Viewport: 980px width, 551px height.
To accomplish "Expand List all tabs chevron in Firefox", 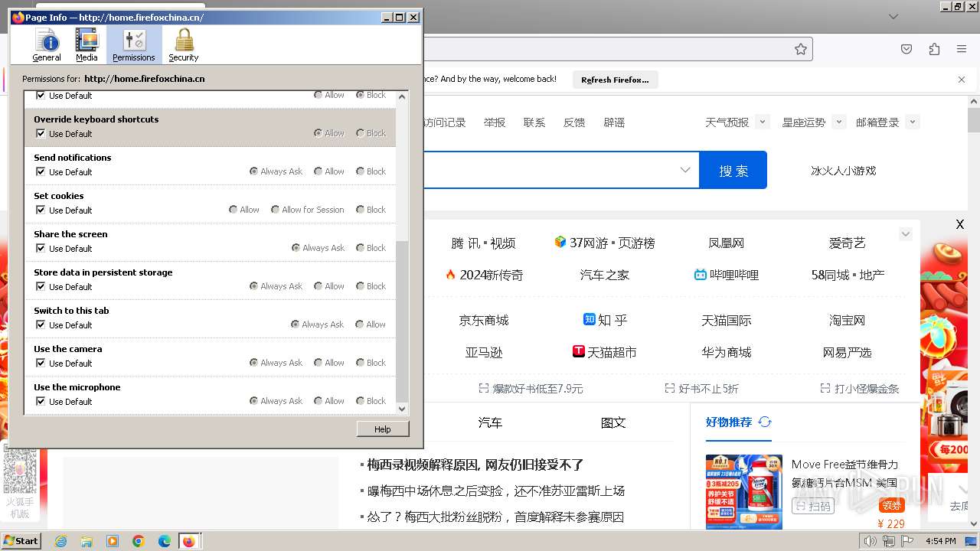I will tap(893, 16).
